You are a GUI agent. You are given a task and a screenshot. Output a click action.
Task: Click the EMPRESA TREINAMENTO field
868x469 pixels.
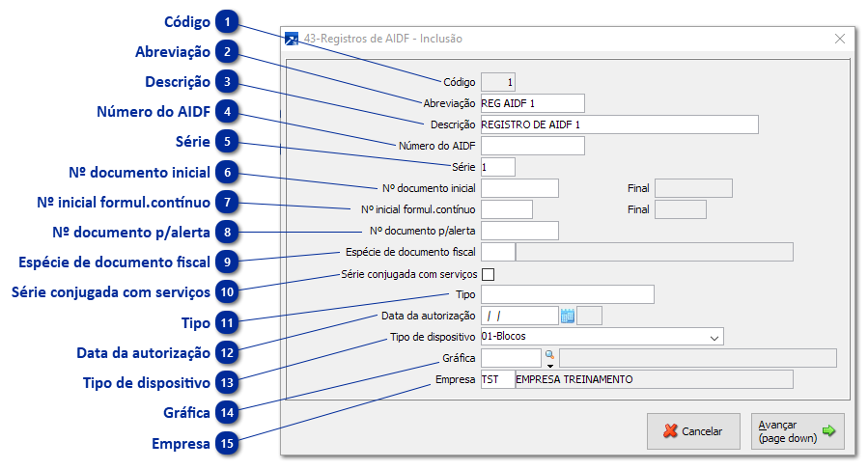coord(655,379)
